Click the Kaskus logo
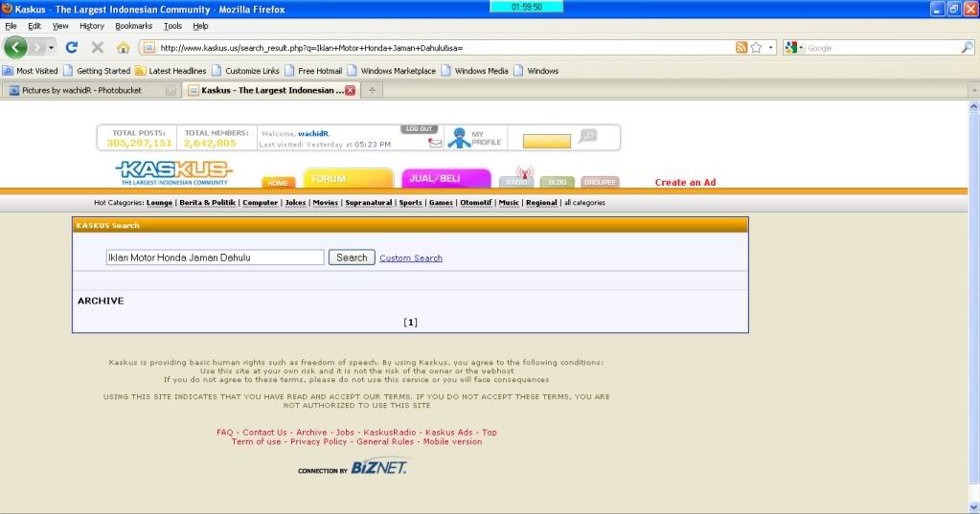Screen dimensions: 980x514 pos(173,172)
